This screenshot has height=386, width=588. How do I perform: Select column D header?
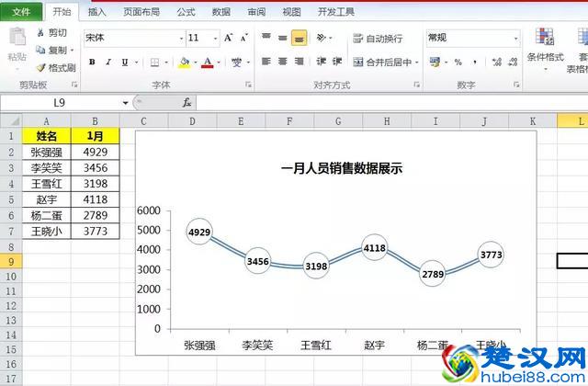coord(192,121)
